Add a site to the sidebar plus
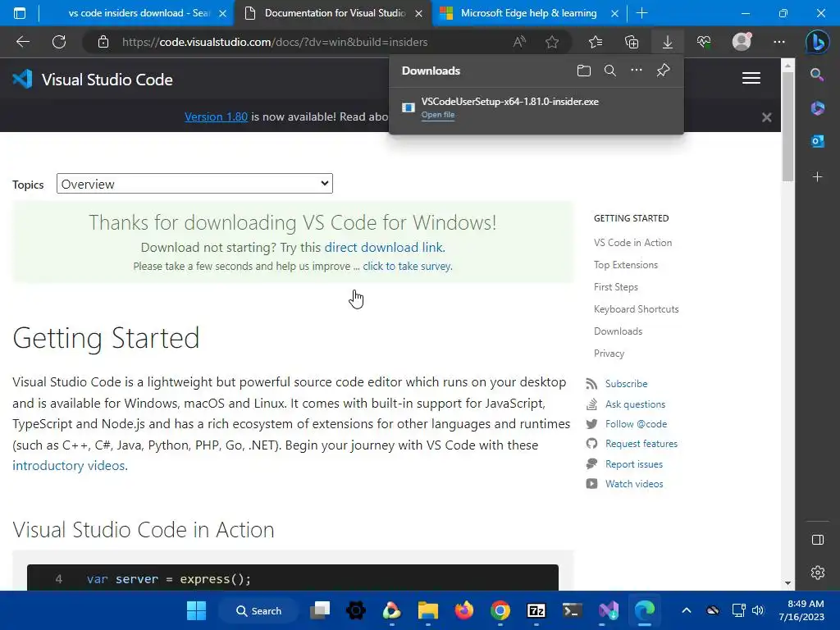The width and height of the screenshot is (840, 630). click(818, 177)
